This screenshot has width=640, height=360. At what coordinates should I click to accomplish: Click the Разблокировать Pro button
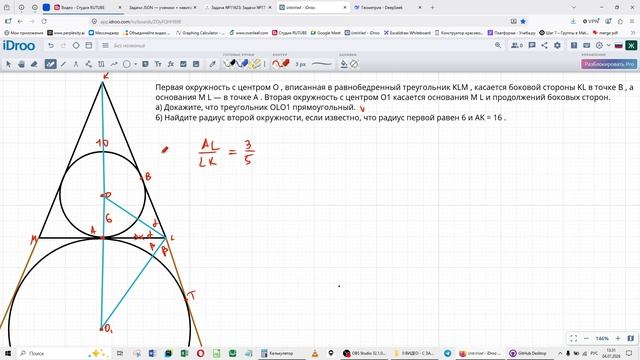click(x=609, y=64)
